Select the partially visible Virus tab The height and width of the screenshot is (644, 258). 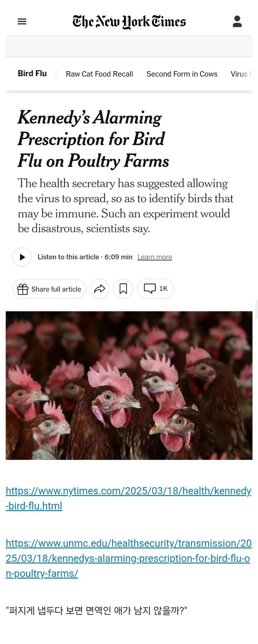coord(241,74)
